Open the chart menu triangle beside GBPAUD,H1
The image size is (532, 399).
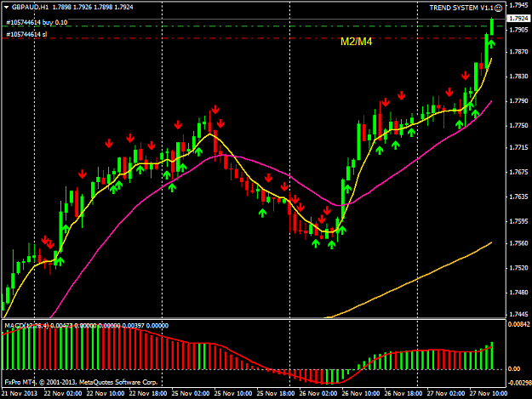(6, 7)
